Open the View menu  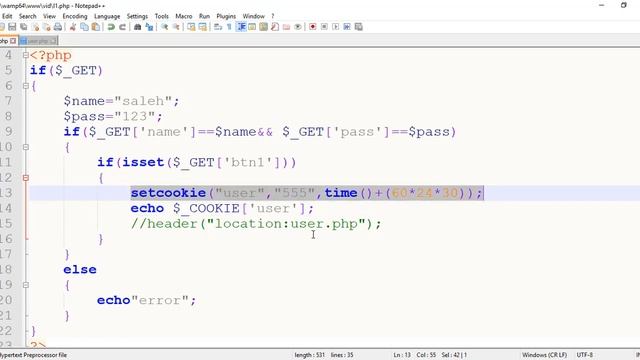49,16
